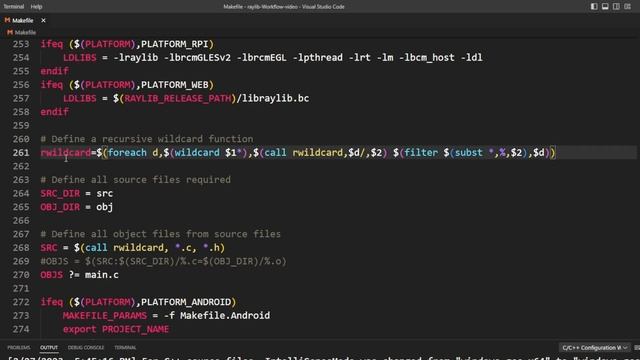Viewport: 640px width, 360px height.
Task: Switch to TERMINAL panel tab
Action: point(125,347)
